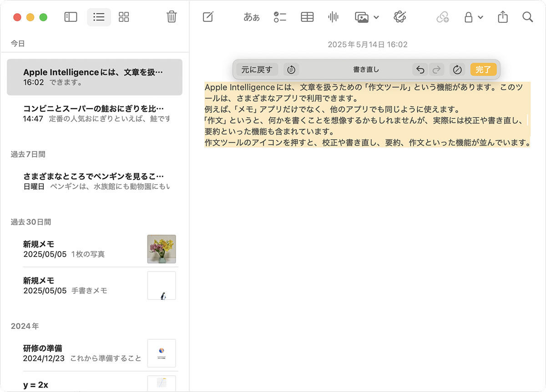Click the preview text これから準備すること
Screen dimensions: 546x392
pyautogui.click(x=106, y=358)
